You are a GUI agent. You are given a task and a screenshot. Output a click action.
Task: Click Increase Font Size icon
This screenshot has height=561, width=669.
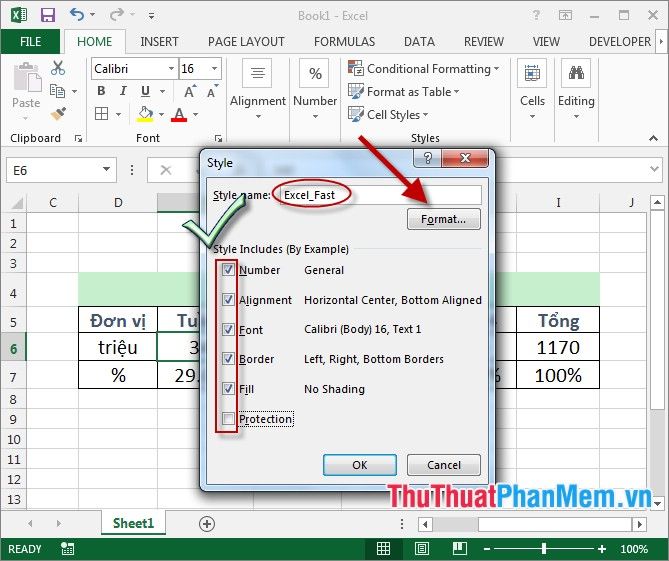189,92
